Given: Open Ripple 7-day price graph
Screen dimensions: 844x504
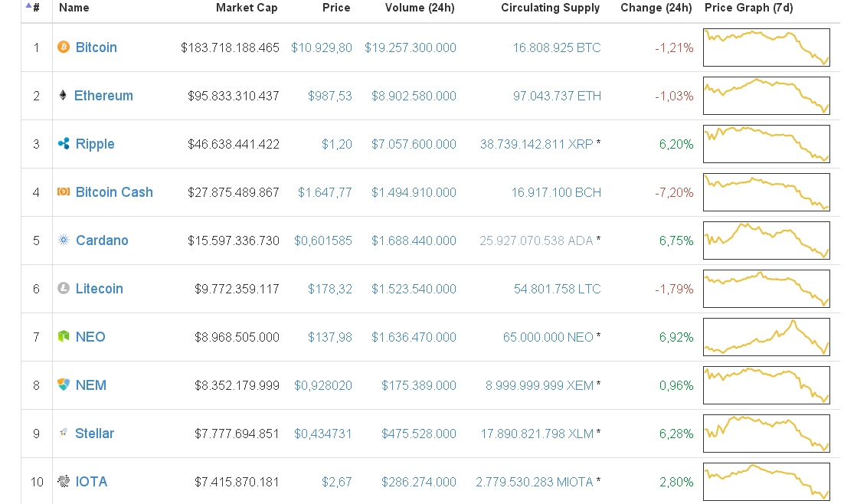Looking at the screenshot, I should pyautogui.click(x=767, y=144).
